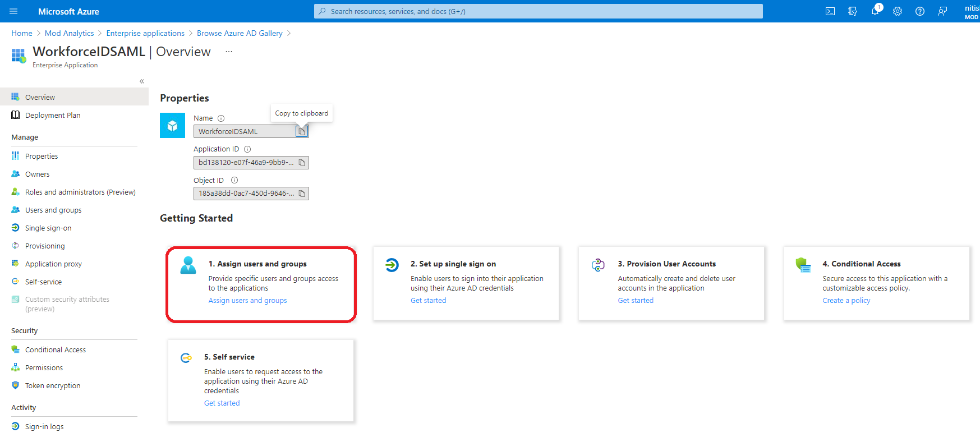Click the Create a policy link
The image size is (980, 437).
pyautogui.click(x=846, y=301)
